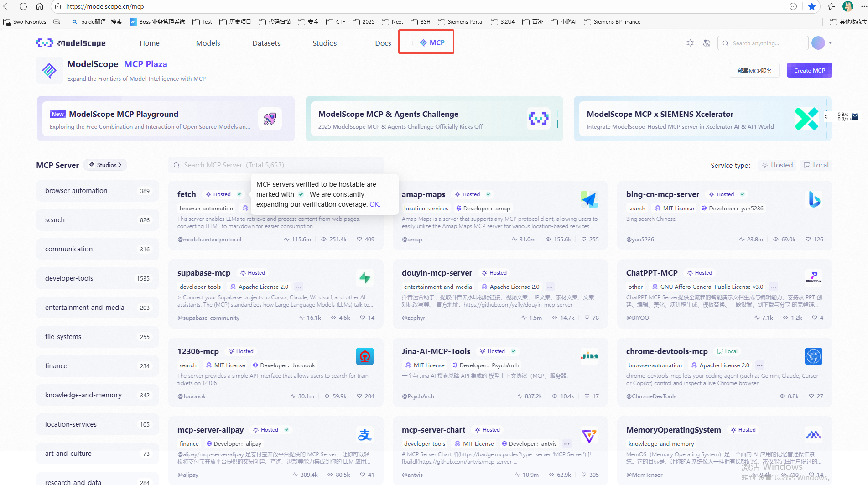Open CTF bookmark folder
Screen dimensions: 868x485
[x=336, y=21]
